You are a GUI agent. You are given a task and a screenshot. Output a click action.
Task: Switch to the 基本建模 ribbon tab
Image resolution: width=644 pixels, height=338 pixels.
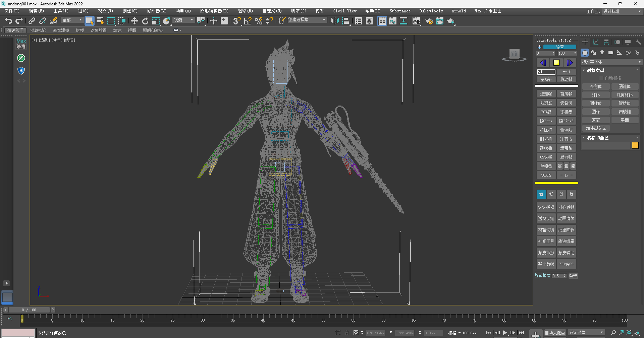[61, 30]
